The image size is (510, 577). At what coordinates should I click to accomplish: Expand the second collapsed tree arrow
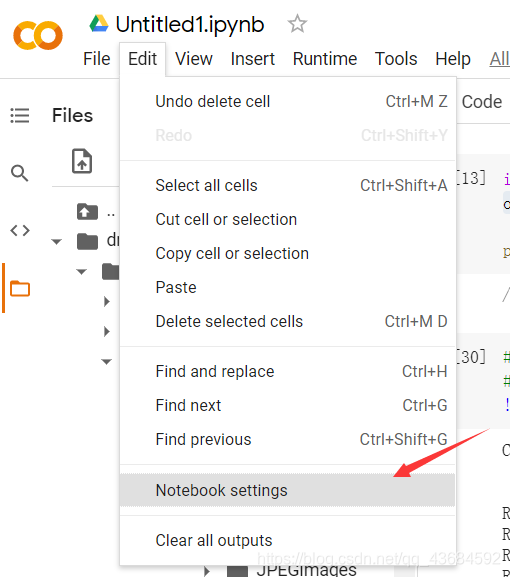click(x=107, y=332)
